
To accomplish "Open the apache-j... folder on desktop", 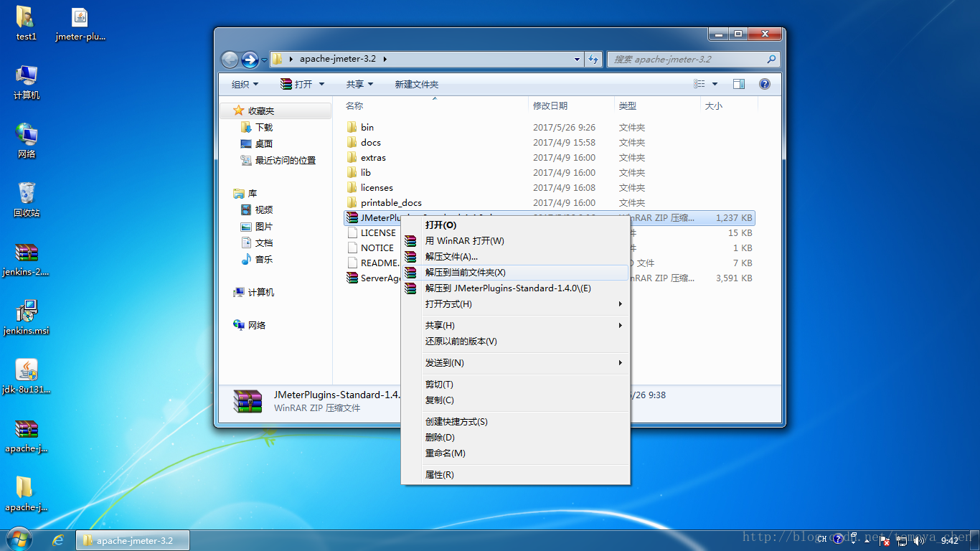I will [27, 494].
